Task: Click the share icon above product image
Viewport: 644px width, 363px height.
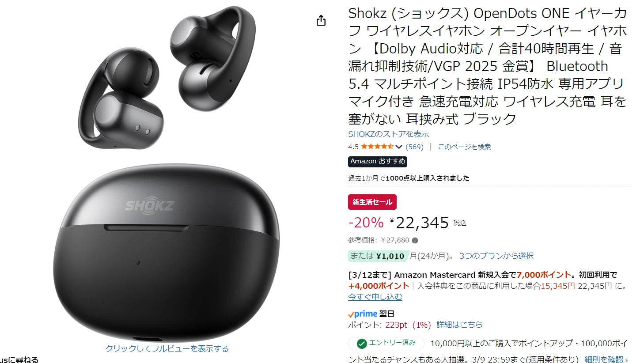Action: 321,20
